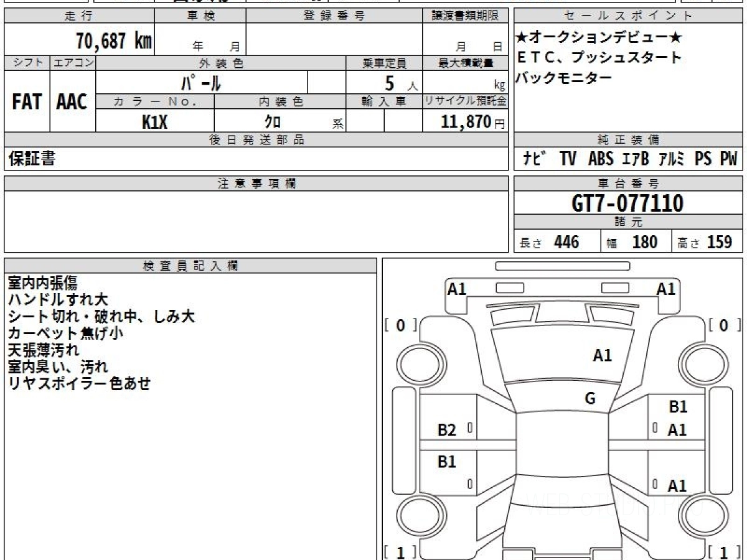Viewport: 747px width, 560px height.
Task: Click the アルミ equipment item
Action: (672, 159)
